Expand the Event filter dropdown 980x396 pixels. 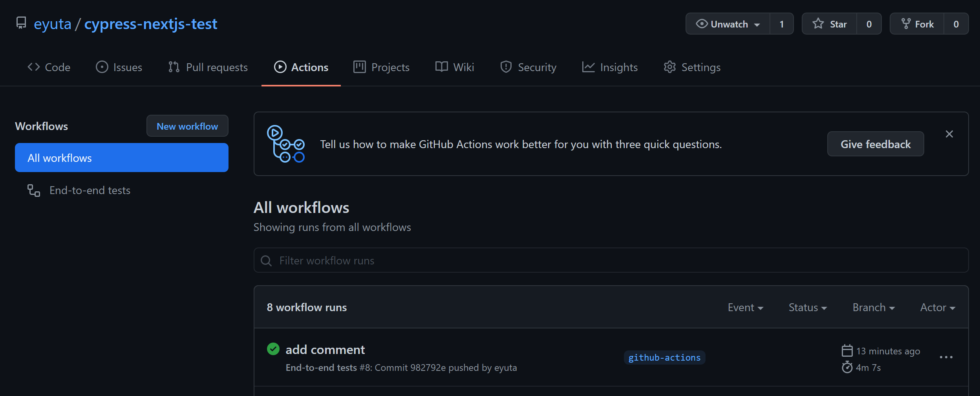click(746, 307)
